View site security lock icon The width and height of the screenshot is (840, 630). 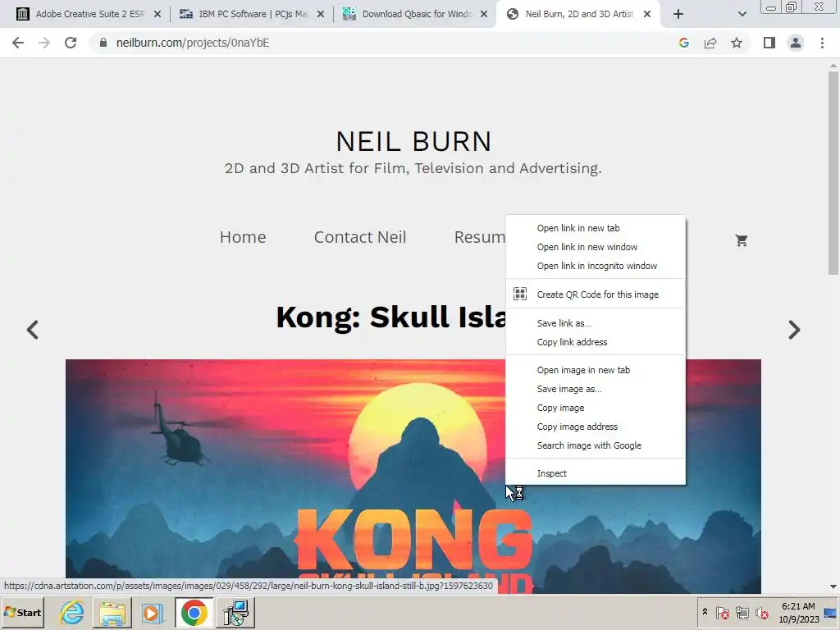[103, 43]
